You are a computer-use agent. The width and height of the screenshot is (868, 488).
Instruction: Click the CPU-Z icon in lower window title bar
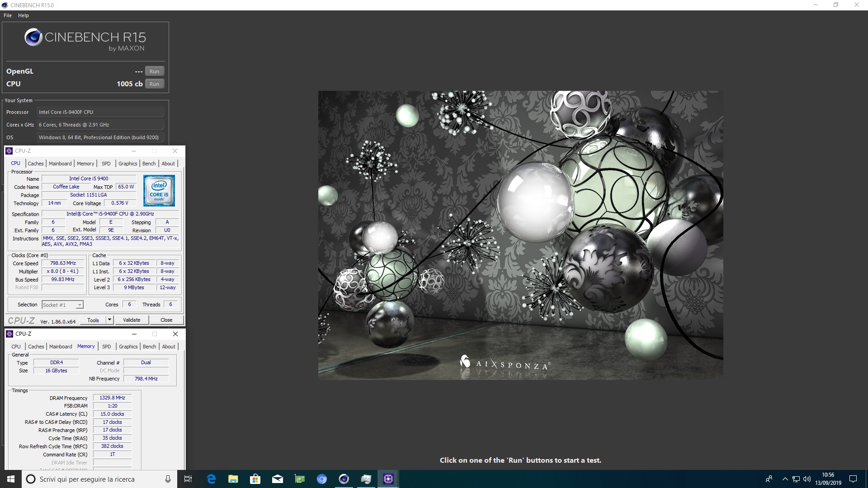tap(9, 334)
